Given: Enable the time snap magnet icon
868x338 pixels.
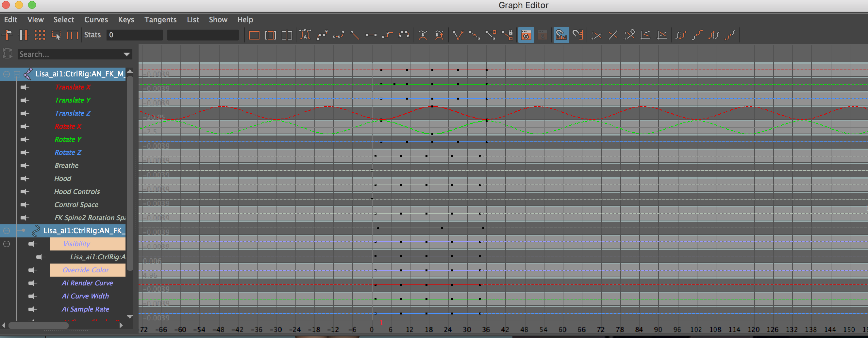Looking at the screenshot, I should [x=560, y=35].
